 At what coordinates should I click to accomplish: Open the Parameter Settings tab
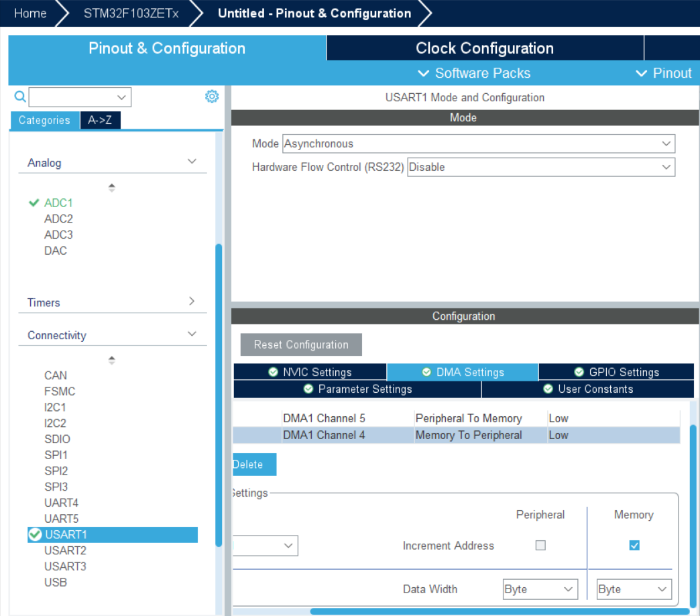point(357,389)
